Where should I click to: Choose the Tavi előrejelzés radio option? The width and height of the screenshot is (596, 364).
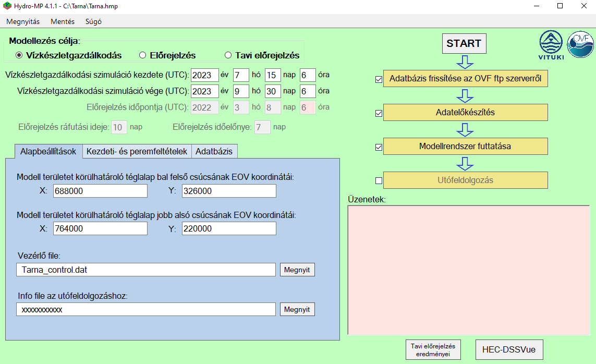[x=227, y=55]
